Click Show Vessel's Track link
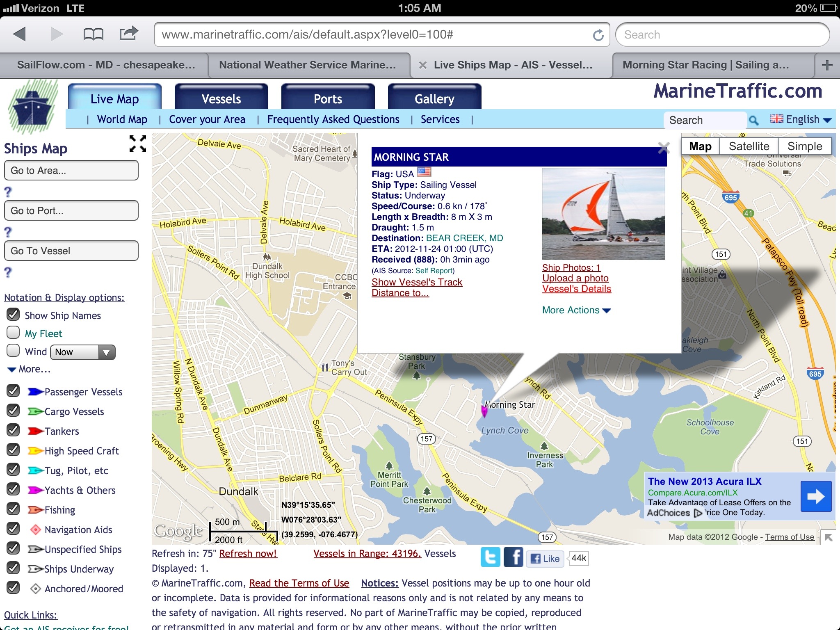This screenshot has width=840, height=630. 417,282
